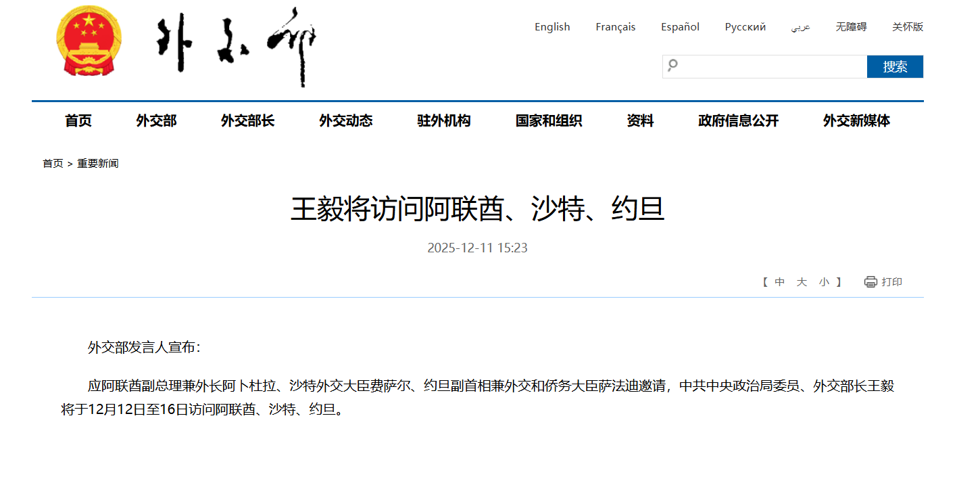Click 重要新闻 in the breadcrumb
The image size is (980, 481).
coord(98,164)
